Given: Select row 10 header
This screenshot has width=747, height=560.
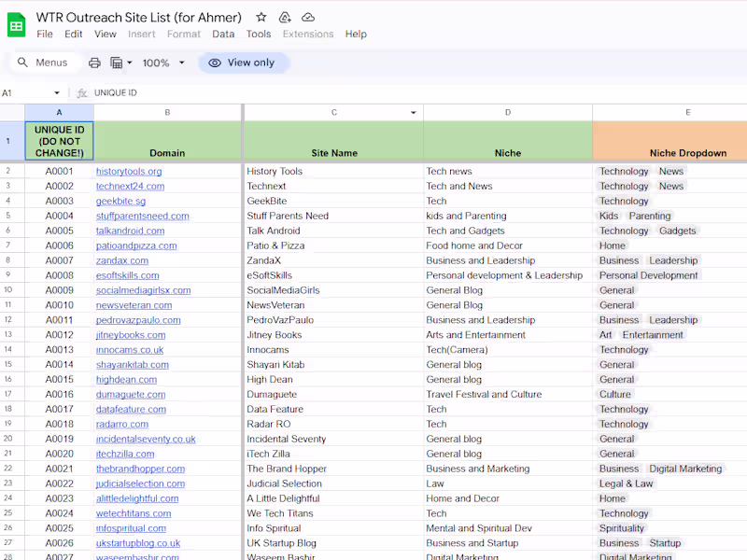Looking at the screenshot, I should (x=8, y=290).
